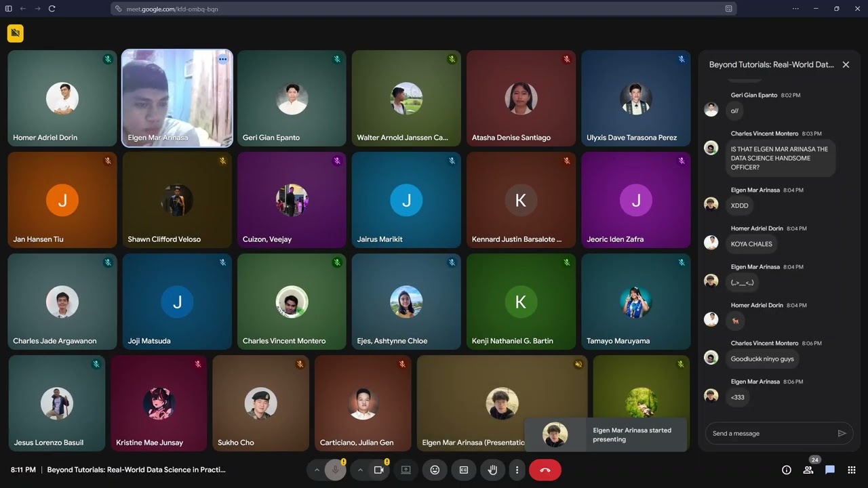868x488 pixels.
Task: Click the muted mic icon on Jairus Marikit
Action: pyautogui.click(x=452, y=161)
